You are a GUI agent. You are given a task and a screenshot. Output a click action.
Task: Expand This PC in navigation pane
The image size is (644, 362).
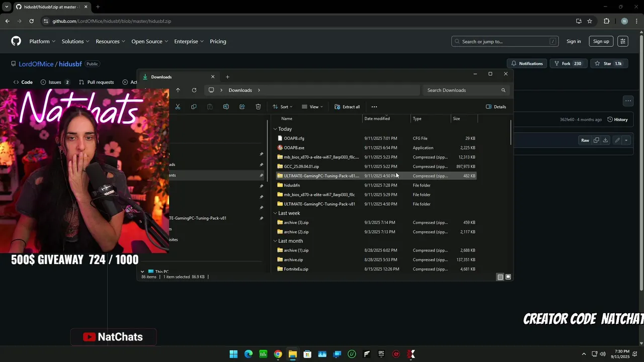click(142, 271)
